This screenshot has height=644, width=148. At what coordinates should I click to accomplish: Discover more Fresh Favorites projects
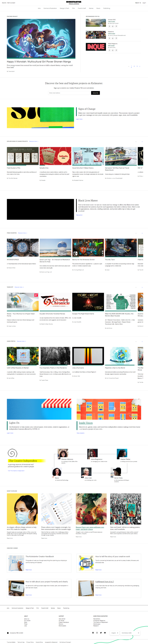[22, 233]
